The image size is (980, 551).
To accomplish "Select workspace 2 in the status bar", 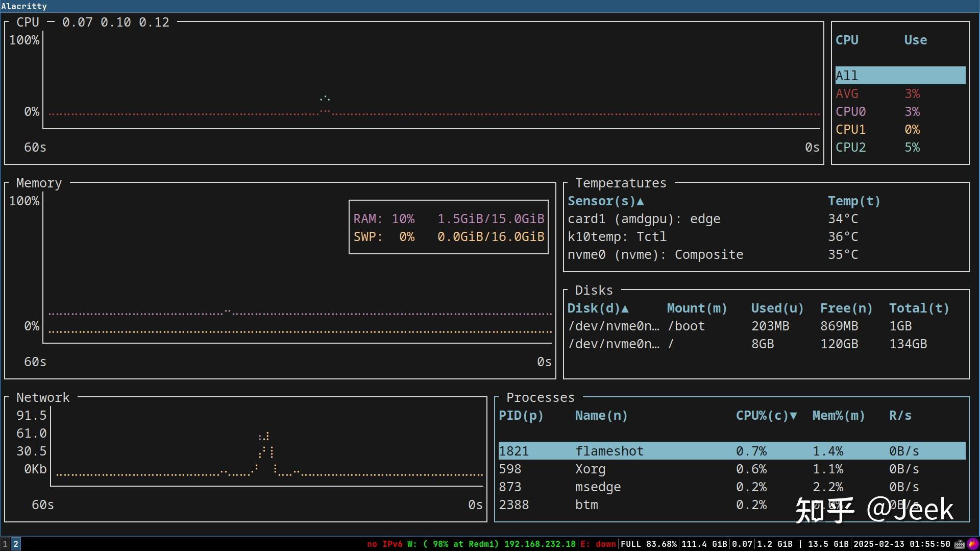I will click(x=16, y=544).
